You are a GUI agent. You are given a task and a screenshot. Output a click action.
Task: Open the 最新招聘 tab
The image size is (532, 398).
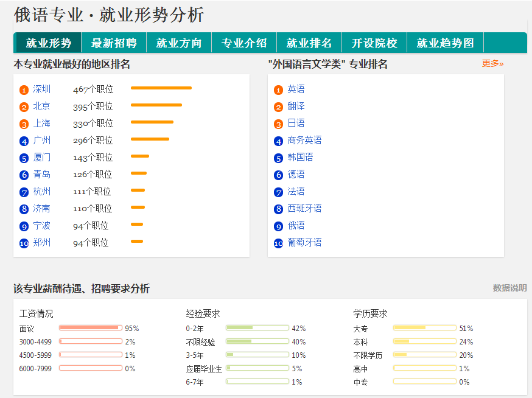click(114, 43)
